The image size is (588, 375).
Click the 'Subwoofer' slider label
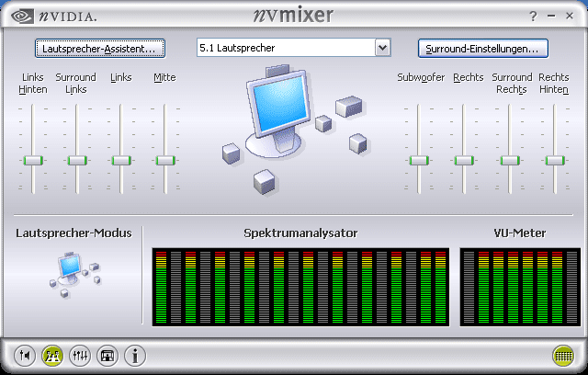click(x=421, y=77)
